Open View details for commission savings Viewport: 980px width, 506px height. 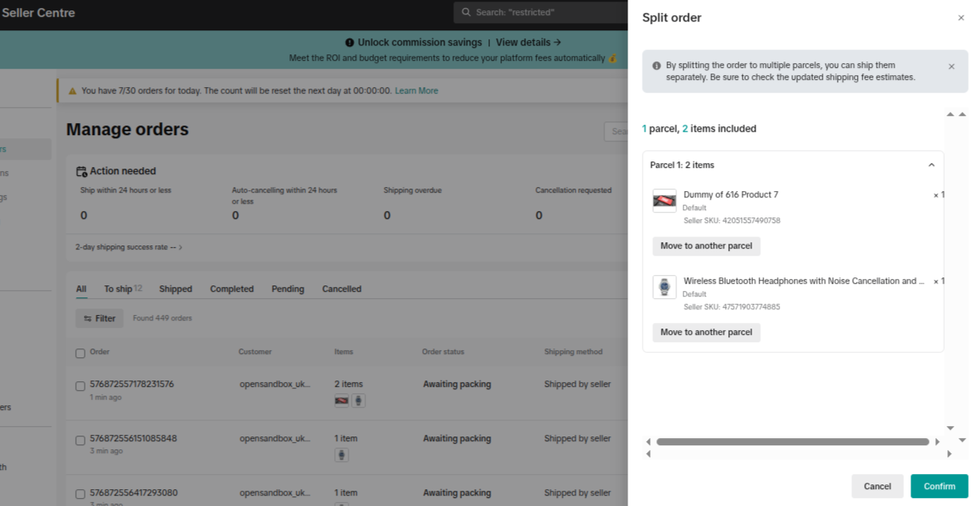pos(528,42)
